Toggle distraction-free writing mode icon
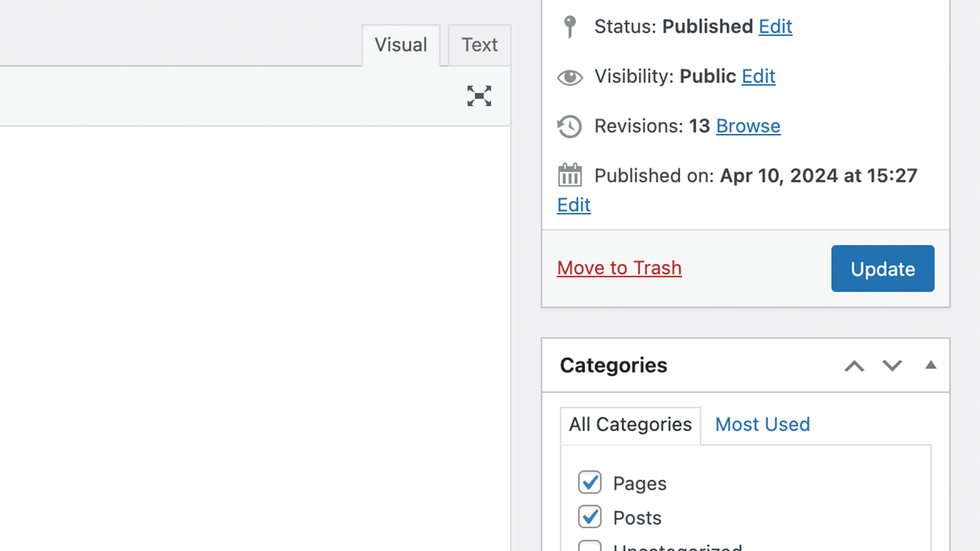The width and height of the screenshot is (980, 551). [x=479, y=96]
